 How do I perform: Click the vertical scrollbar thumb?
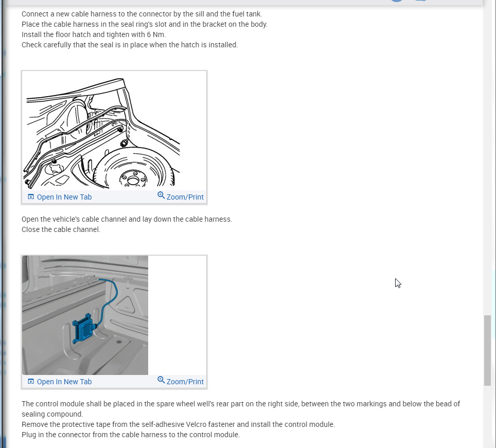487,350
